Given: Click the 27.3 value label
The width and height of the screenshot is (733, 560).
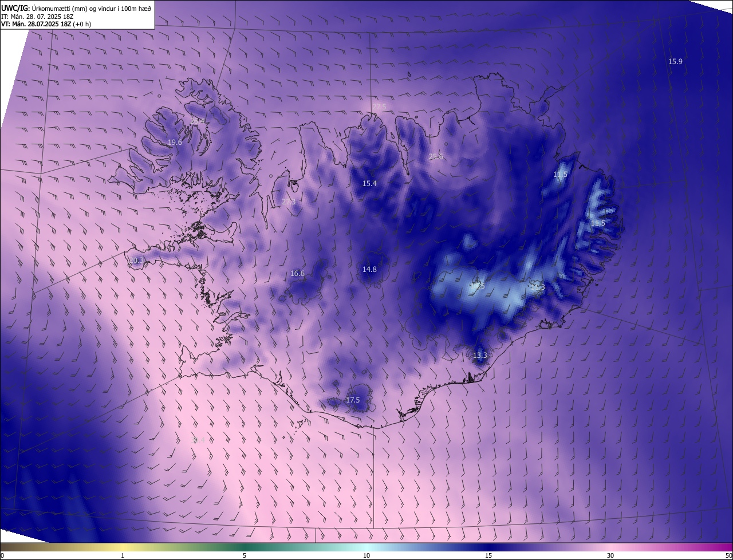Looking at the screenshot, I should click(289, 202).
